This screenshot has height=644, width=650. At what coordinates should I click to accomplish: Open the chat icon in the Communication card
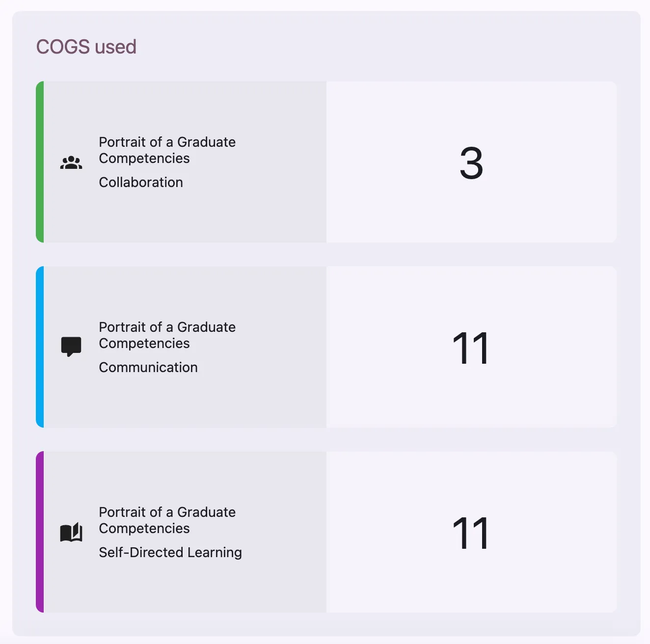(71, 346)
